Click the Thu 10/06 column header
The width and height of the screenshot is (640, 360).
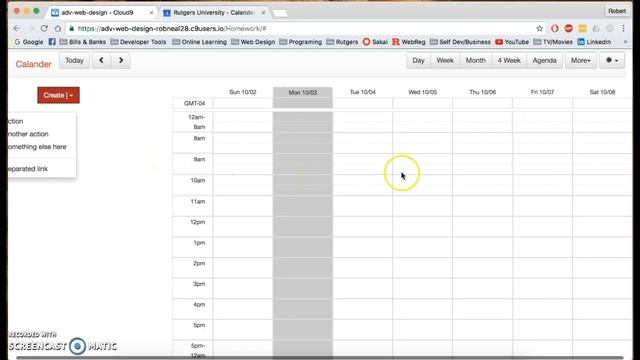pos(482,92)
